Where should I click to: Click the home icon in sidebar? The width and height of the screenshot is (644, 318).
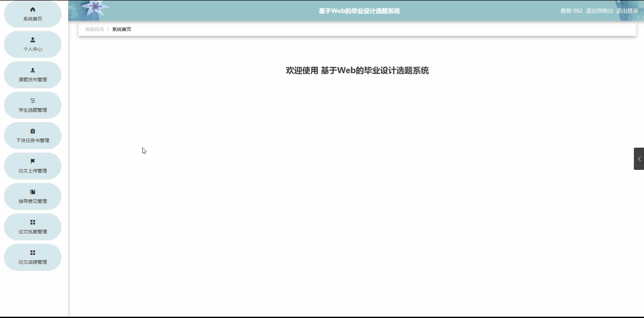[33, 10]
